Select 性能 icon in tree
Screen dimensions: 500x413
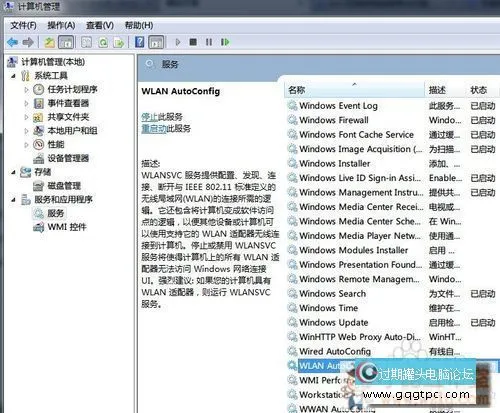coord(39,145)
